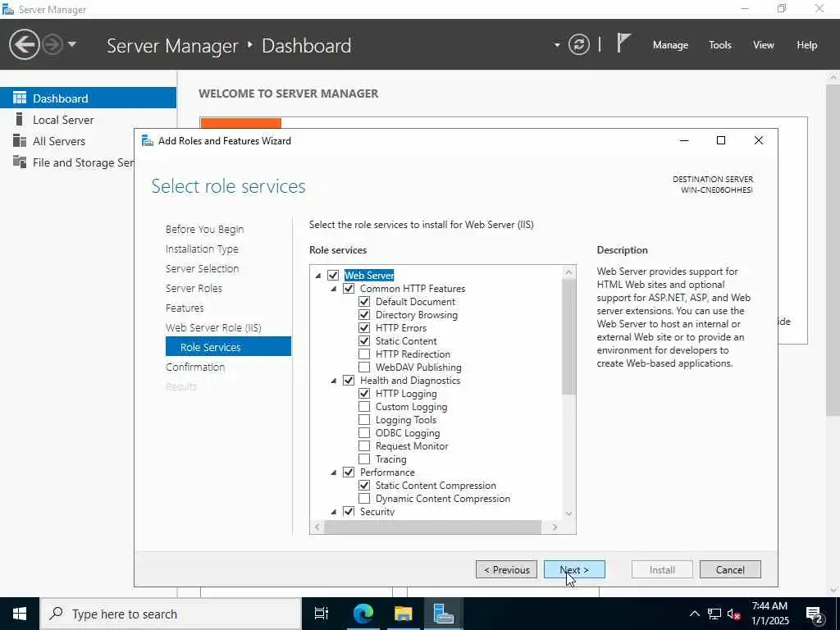The height and width of the screenshot is (630, 840).
Task: Enable WebDAV Publishing
Action: (x=364, y=367)
